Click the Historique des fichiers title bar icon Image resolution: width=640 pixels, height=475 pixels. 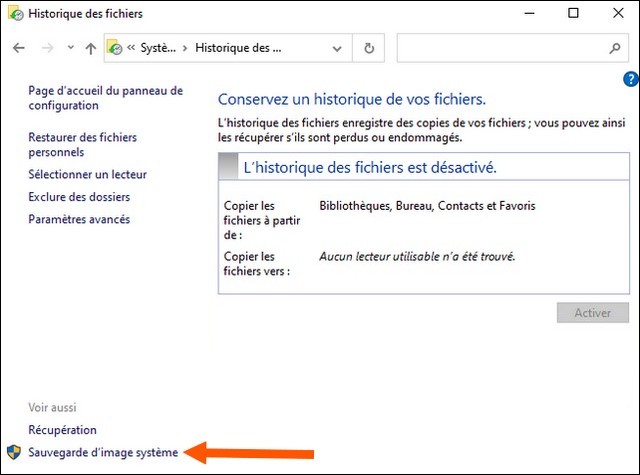coord(16,13)
